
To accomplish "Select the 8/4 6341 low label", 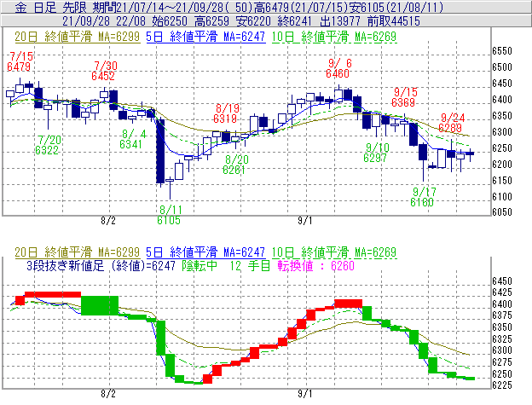I will 131,139.
